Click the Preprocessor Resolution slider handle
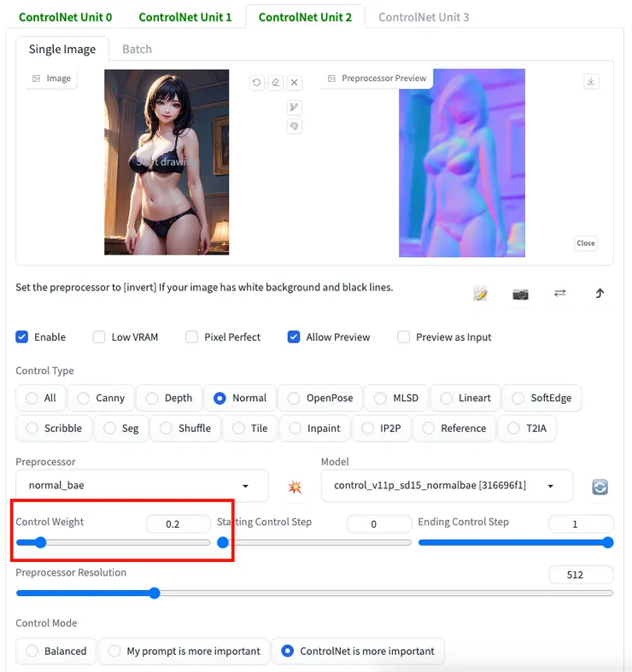This screenshot has height=672, width=632. point(155,593)
